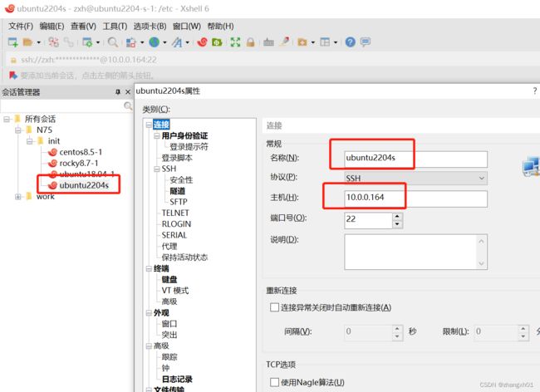Select 保持活动状态 category item
This screenshot has height=392, width=540.
(184, 257)
